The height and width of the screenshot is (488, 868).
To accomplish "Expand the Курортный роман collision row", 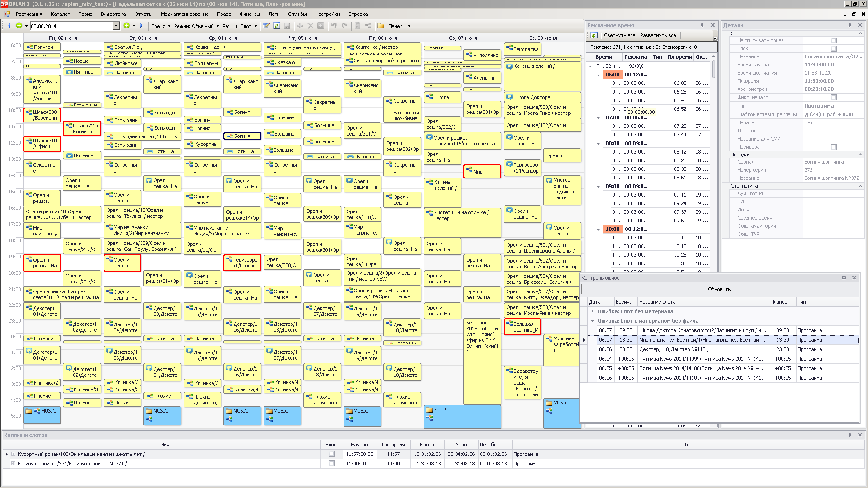I will point(14,454).
